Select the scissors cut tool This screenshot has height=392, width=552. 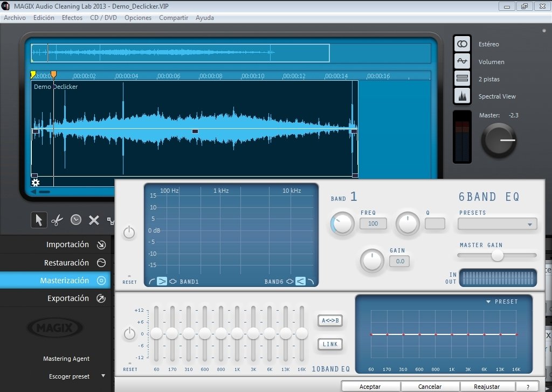click(57, 220)
